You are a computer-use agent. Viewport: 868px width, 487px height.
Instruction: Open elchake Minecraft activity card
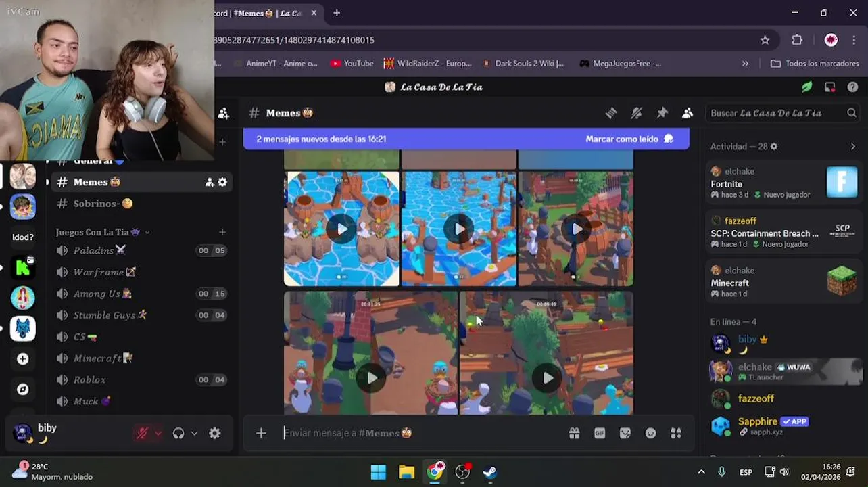pyautogui.click(x=784, y=281)
